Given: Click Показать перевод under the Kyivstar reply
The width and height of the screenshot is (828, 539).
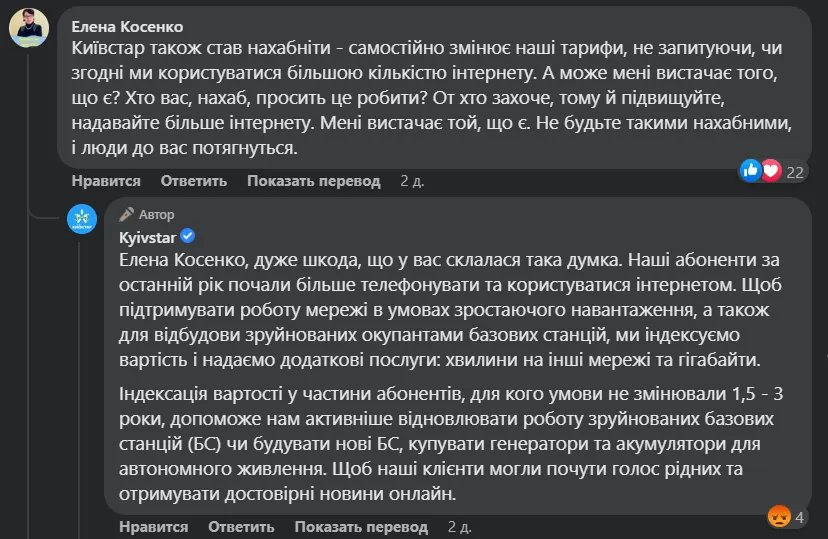Looking at the screenshot, I should click(361, 526).
